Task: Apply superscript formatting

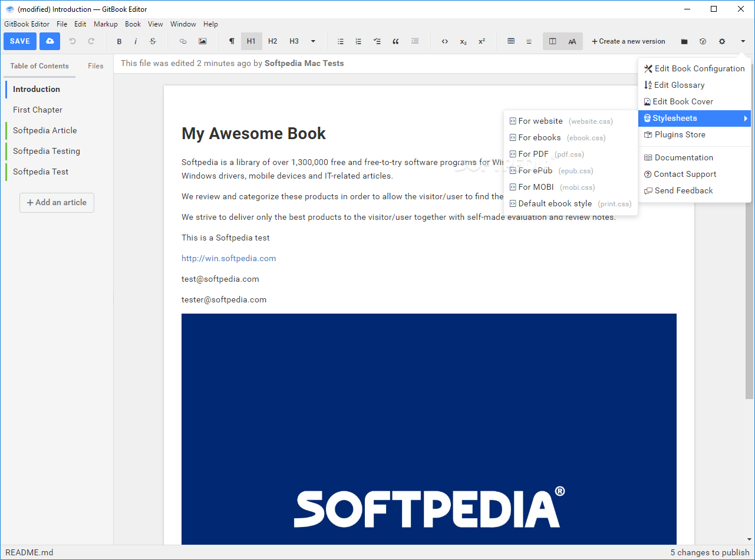Action: pyautogui.click(x=482, y=41)
